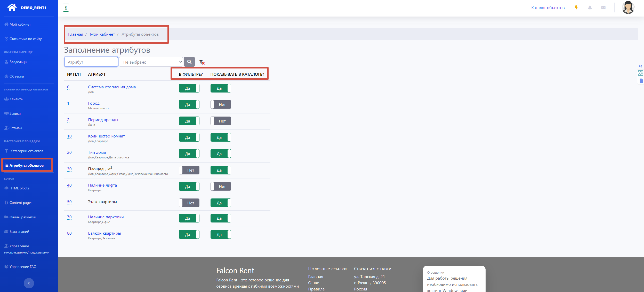Enable catalog display for Город

[221, 104]
